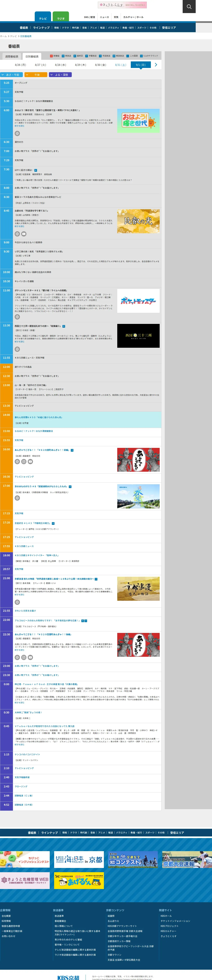The height and width of the screenshot is (980, 212).
Task: Open the 京都大会速報 banner
Action: coord(187,859)
